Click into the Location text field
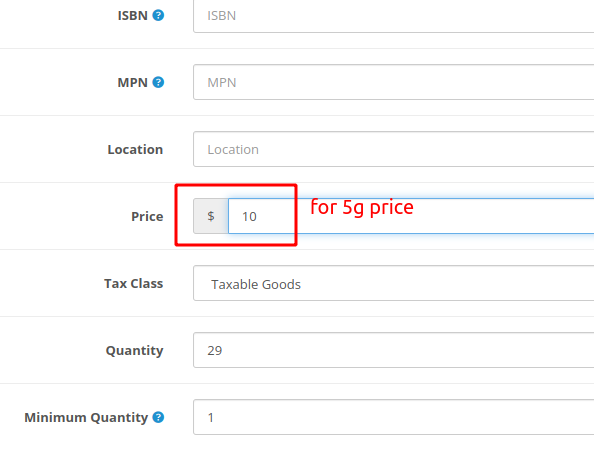 pos(394,149)
